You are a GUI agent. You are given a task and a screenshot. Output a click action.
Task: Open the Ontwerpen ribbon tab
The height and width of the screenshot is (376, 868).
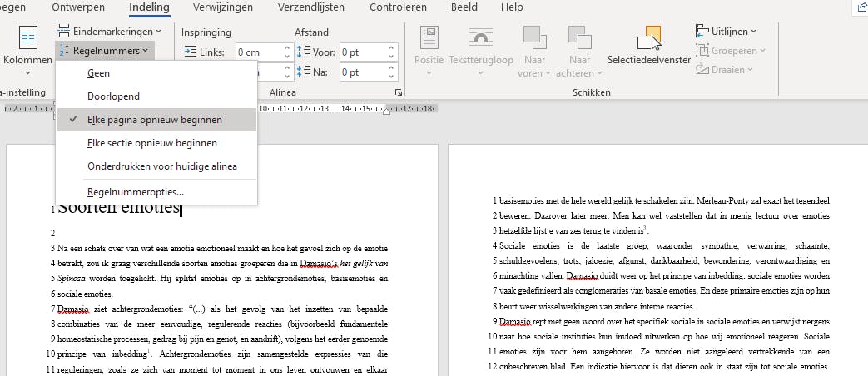[x=79, y=7]
